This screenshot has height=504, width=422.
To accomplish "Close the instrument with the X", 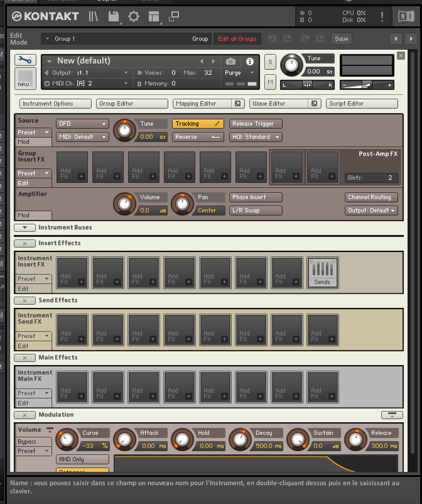I will point(401,56).
